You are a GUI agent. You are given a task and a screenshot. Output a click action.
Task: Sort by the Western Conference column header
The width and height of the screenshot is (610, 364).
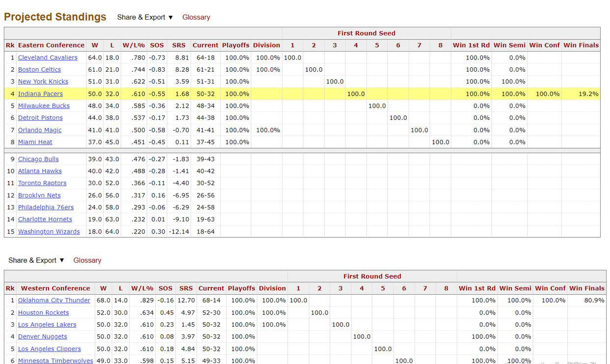pyautogui.click(x=55, y=288)
